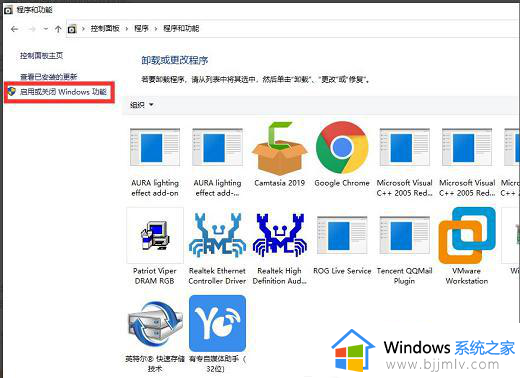Select the Intel rapid storage technology icon

click(x=155, y=324)
